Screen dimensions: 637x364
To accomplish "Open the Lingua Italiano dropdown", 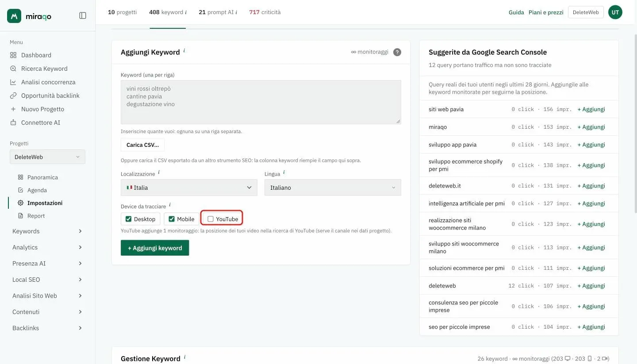I will pos(333,188).
